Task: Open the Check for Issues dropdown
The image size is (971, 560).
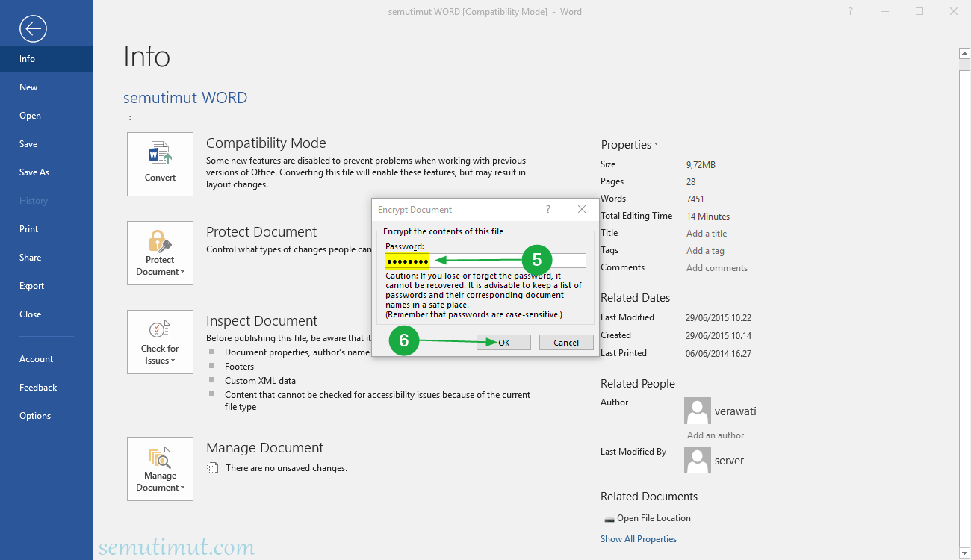Action: [160, 342]
